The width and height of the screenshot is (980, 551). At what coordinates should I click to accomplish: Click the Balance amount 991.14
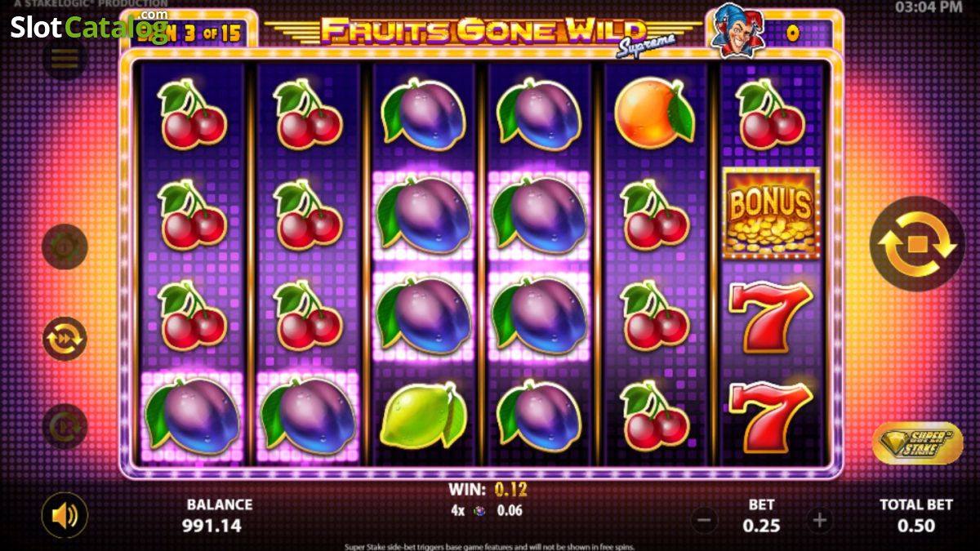pyautogui.click(x=212, y=526)
